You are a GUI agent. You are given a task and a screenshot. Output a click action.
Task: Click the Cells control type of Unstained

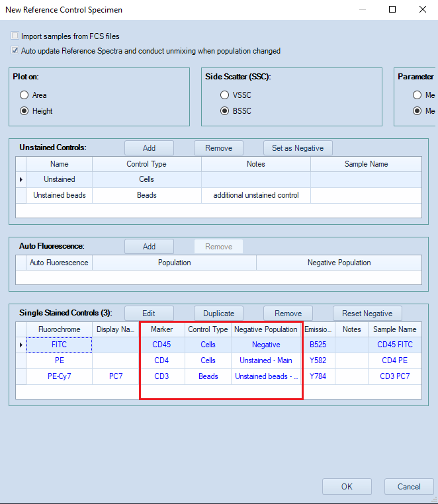pyautogui.click(x=147, y=179)
